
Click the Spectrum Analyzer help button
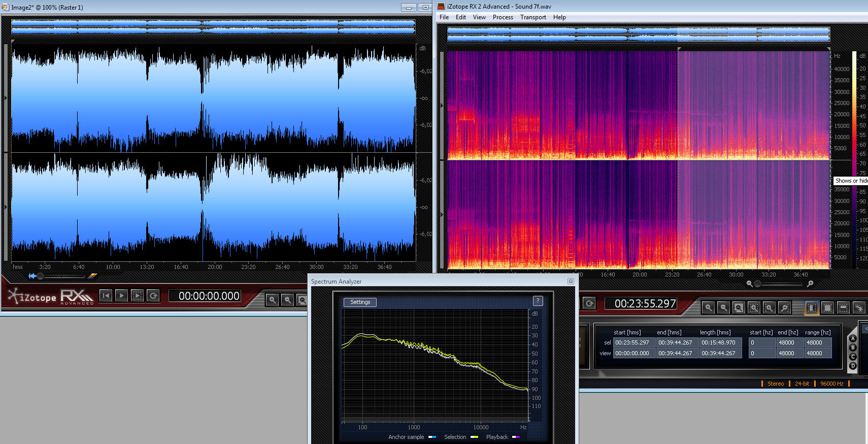point(538,301)
